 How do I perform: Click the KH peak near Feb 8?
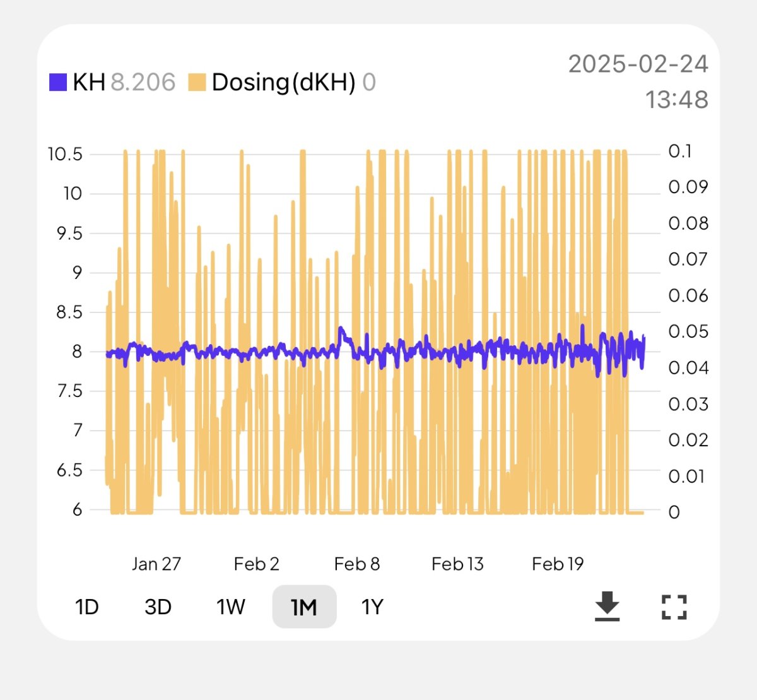[341, 329]
